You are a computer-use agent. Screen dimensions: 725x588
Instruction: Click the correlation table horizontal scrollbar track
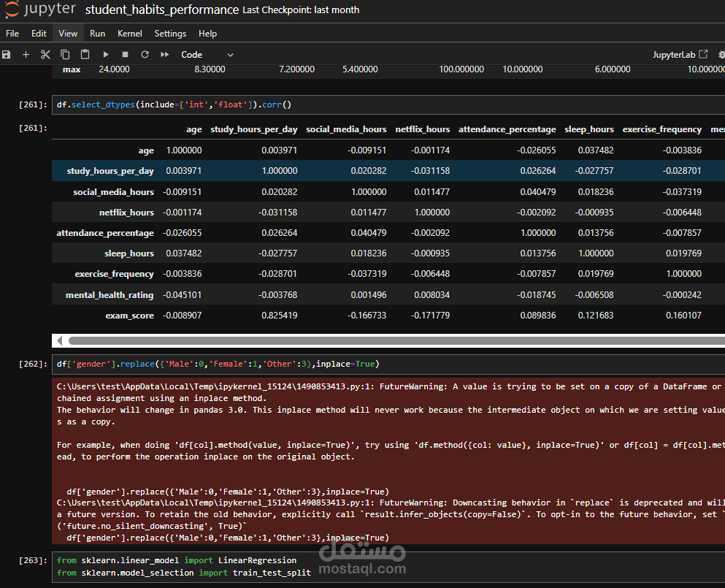coord(396,340)
